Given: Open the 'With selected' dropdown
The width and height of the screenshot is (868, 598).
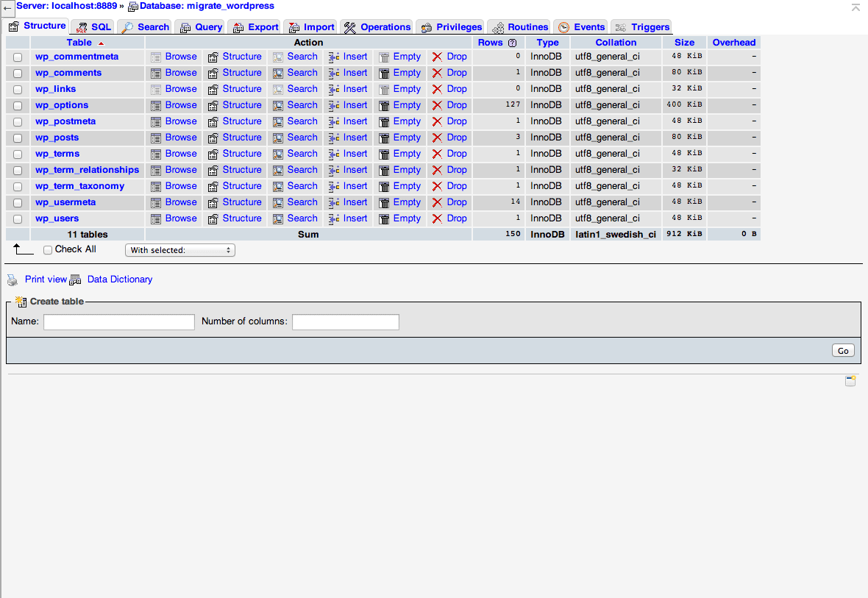Looking at the screenshot, I should click(x=179, y=249).
